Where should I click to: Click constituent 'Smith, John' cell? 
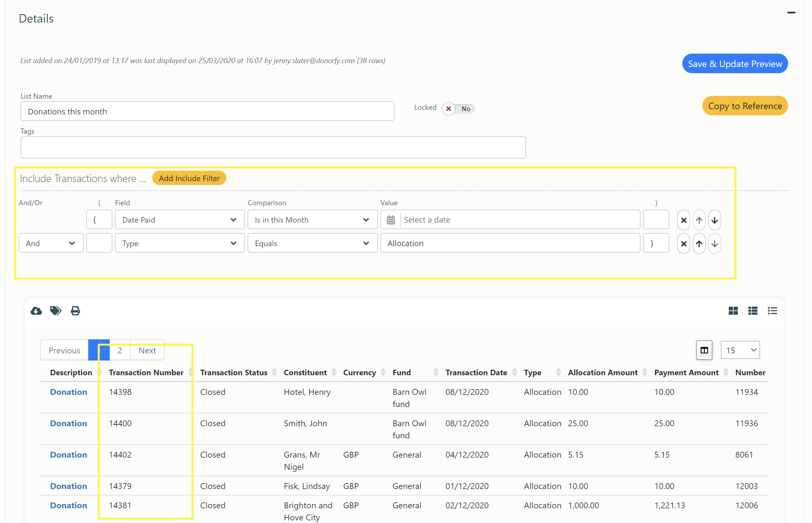(x=305, y=423)
